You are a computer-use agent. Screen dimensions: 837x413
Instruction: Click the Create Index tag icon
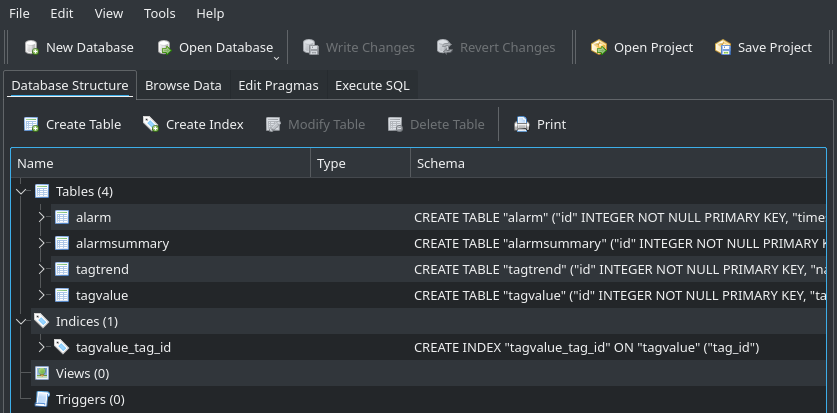coord(151,124)
